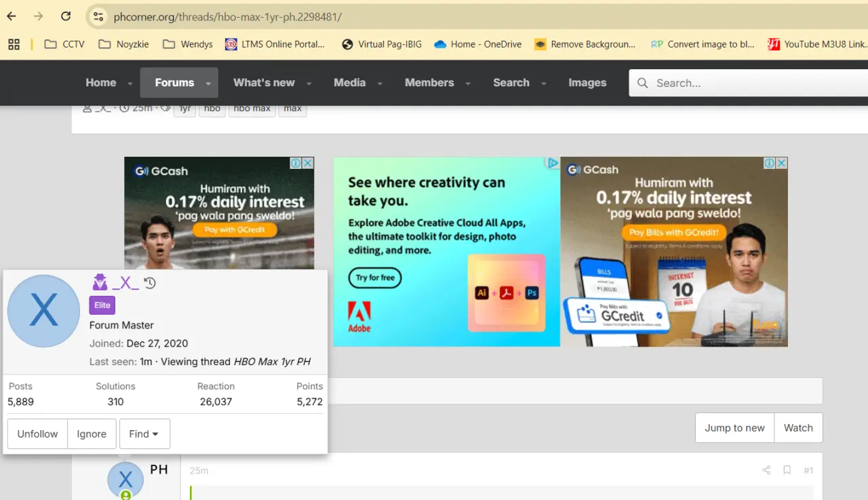
Task: Click the Adobe logo in the ad
Action: point(359,317)
